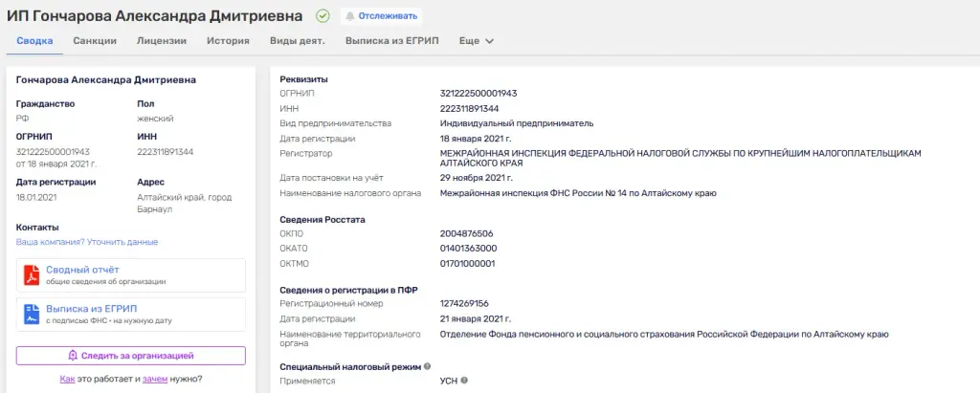This screenshot has width=980, height=393.
Task: Click Ваша компания? Уточнить данные link
Action: coord(87,242)
